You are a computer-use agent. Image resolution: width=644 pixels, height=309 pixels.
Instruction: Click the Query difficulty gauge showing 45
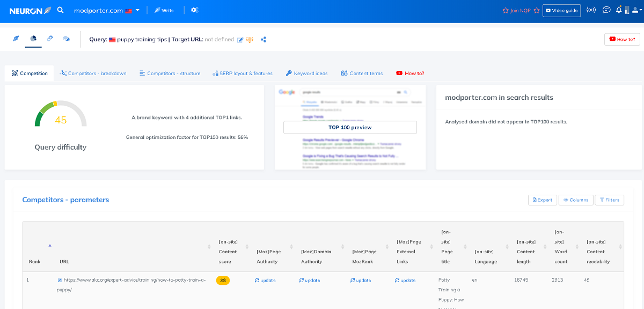pos(61,115)
